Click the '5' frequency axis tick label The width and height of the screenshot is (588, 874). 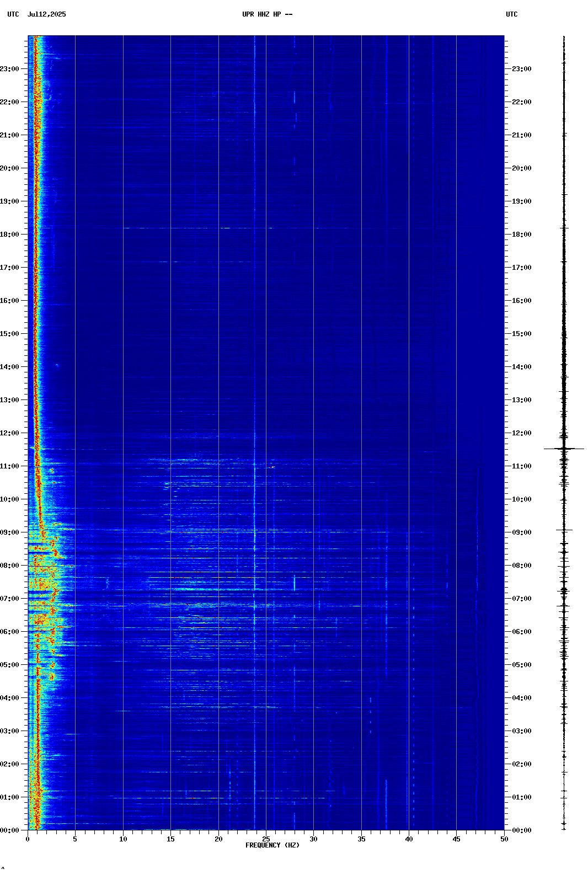pyautogui.click(x=75, y=839)
